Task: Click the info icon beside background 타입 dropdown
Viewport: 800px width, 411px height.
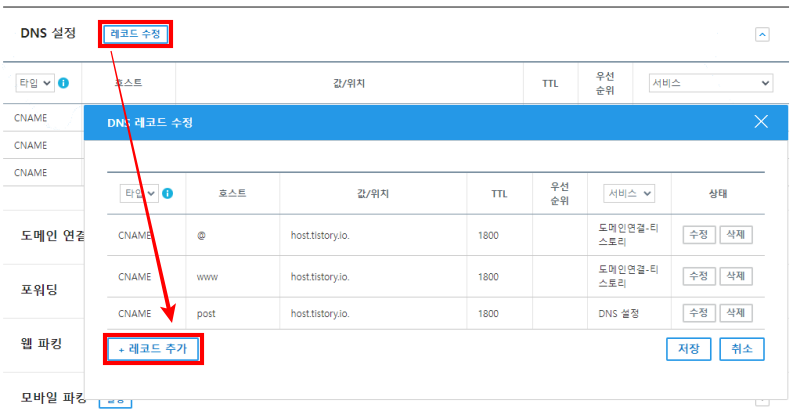Action: point(63,83)
